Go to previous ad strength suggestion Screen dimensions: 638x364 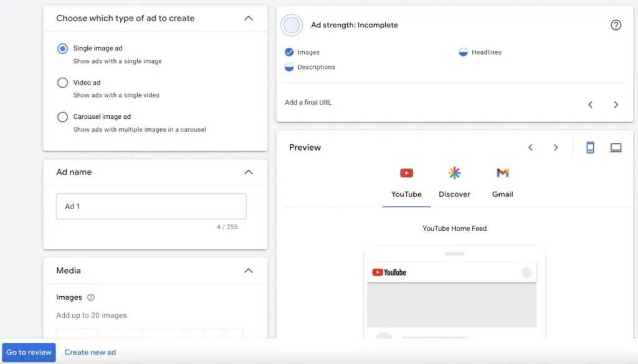[x=590, y=105]
